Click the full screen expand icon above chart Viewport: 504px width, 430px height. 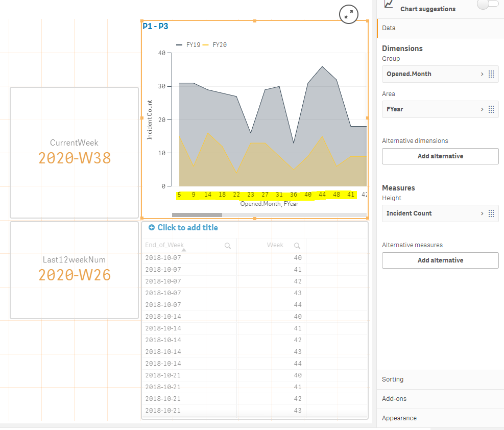[x=349, y=15]
